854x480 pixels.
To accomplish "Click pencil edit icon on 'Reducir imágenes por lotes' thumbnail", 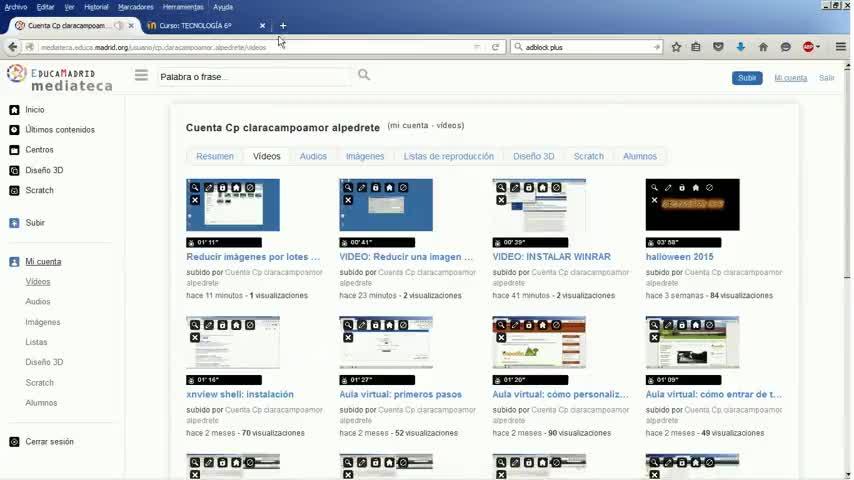I will pyautogui.click(x=209, y=187).
